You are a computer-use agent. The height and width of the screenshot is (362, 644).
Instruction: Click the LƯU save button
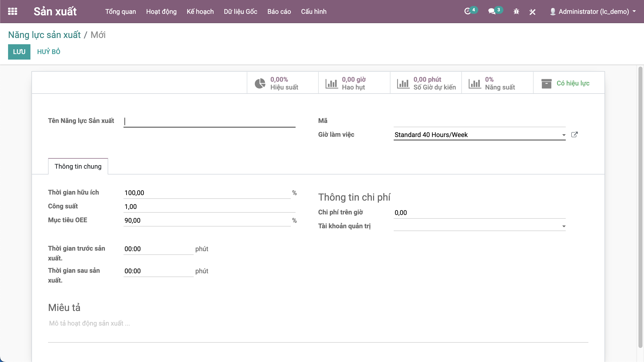click(x=19, y=52)
